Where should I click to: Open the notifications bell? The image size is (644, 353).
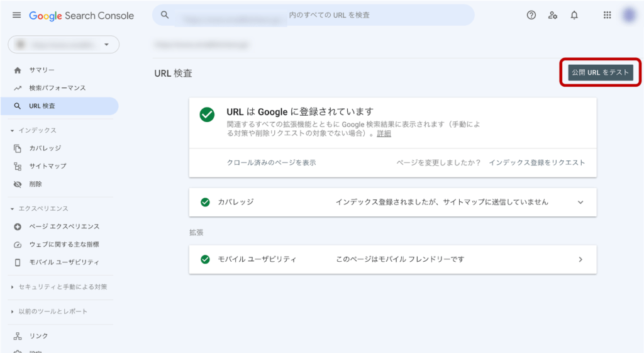pos(574,15)
